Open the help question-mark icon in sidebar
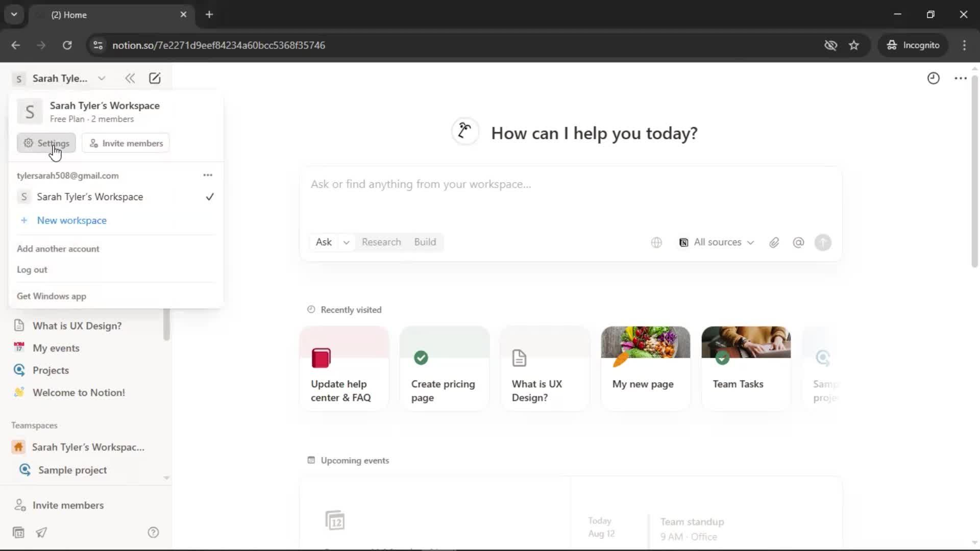Image resolution: width=980 pixels, height=551 pixels. [x=153, y=532]
